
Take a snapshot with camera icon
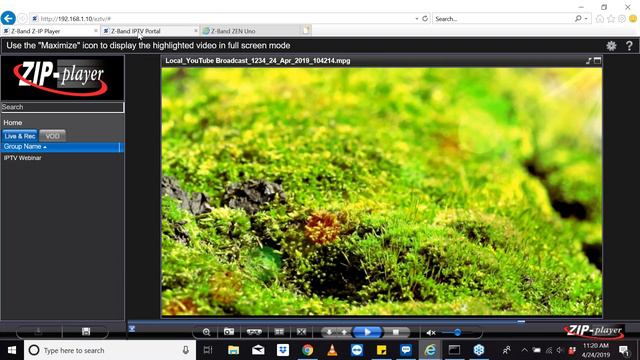(229, 332)
